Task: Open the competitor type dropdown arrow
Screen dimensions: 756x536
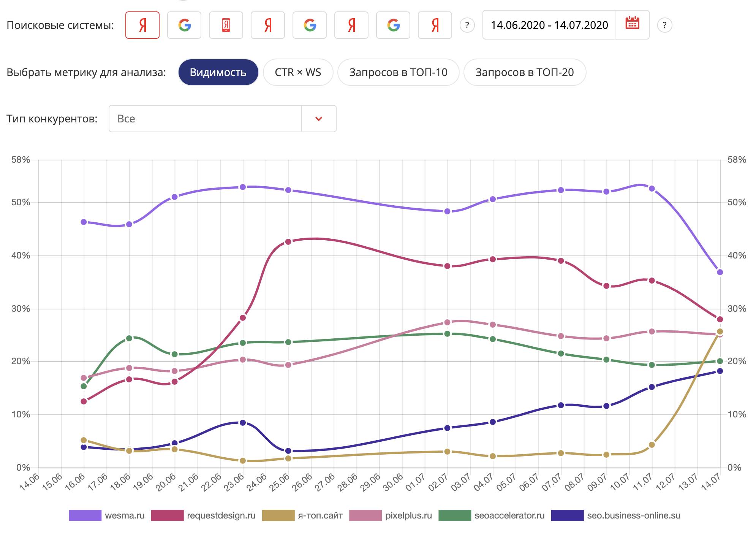Action: pyautogui.click(x=318, y=119)
